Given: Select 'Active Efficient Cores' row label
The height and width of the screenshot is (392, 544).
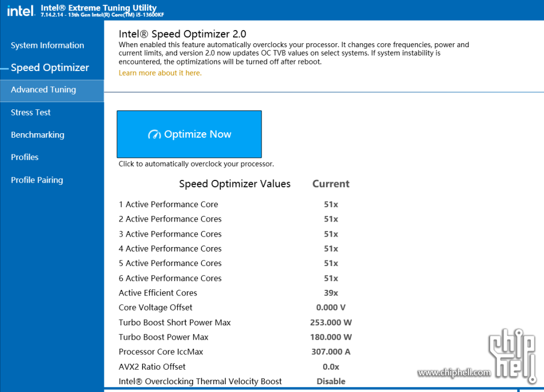Looking at the screenshot, I should (158, 293).
